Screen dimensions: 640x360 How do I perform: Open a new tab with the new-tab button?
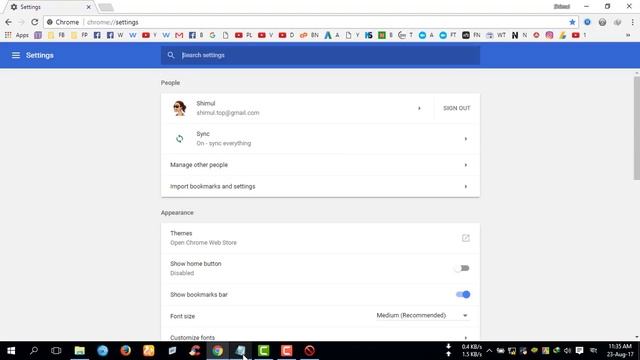pyautogui.click(x=106, y=7)
